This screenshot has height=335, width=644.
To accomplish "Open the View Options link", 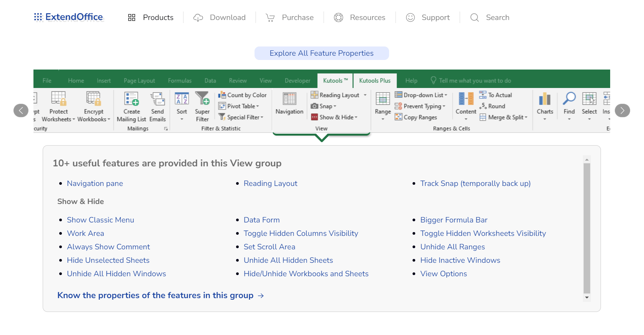I will [443, 274].
